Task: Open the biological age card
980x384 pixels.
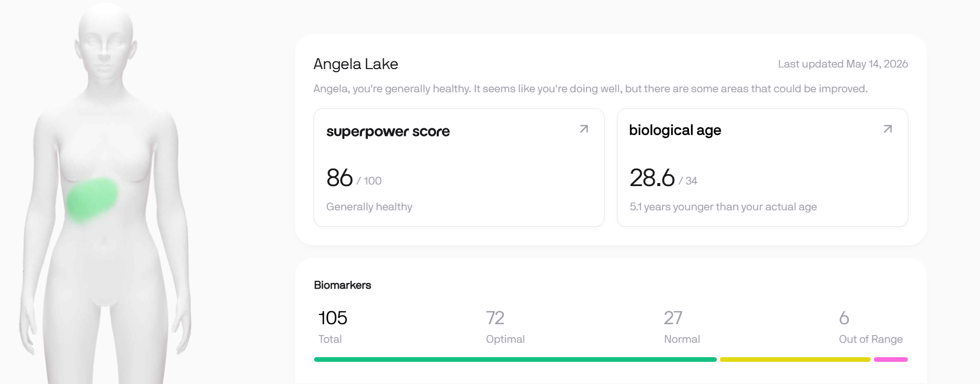Action: click(x=762, y=168)
